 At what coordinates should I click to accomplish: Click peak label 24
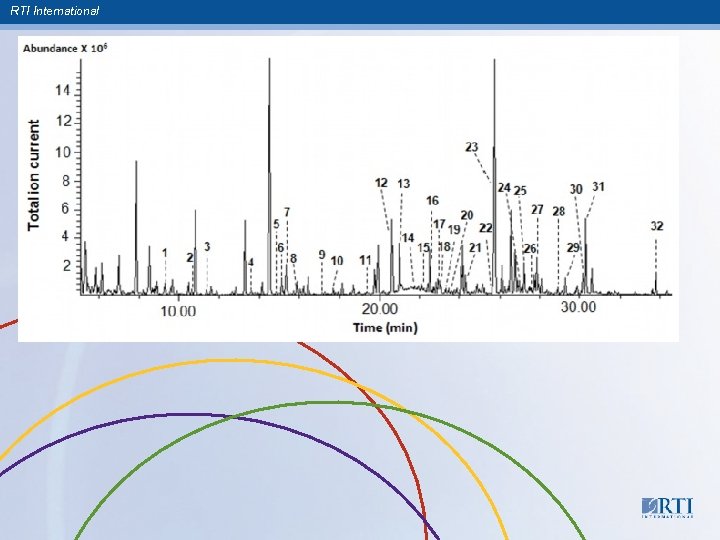[x=504, y=188]
